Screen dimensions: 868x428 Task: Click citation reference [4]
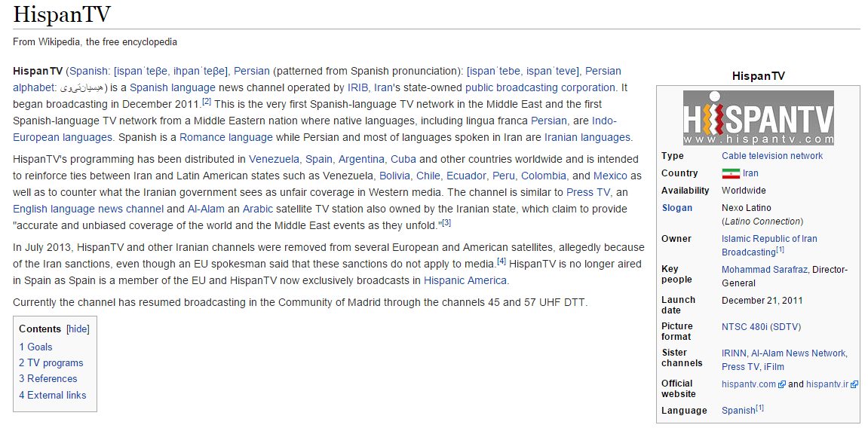[x=501, y=261]
